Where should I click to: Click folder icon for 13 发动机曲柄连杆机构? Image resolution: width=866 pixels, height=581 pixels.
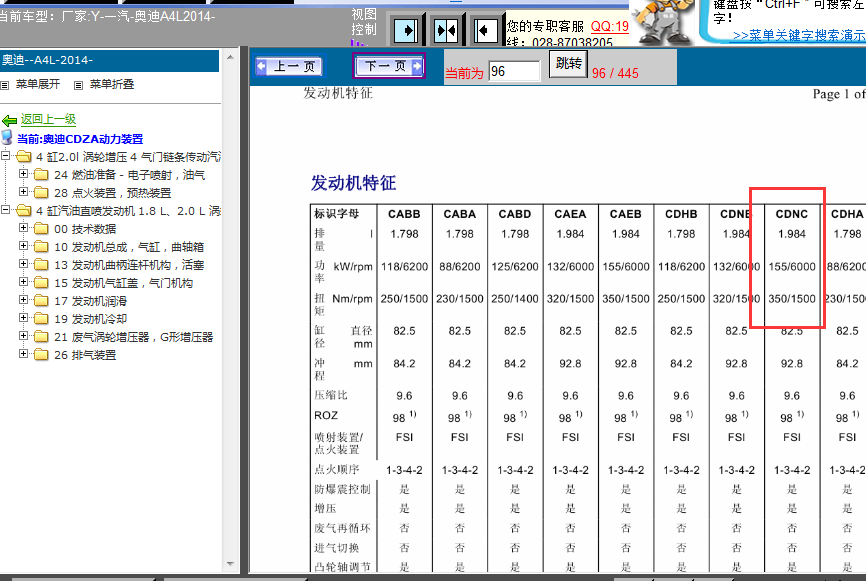point(41,265)
